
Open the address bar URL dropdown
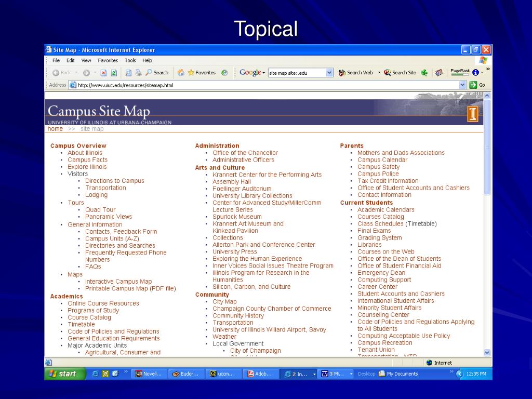(462, 85)
